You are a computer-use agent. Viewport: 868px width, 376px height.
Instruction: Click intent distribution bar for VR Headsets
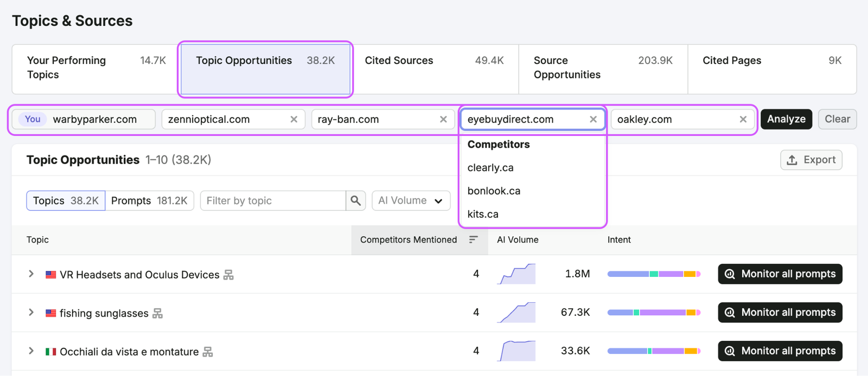pyautogui.click(x=654, y=274)
